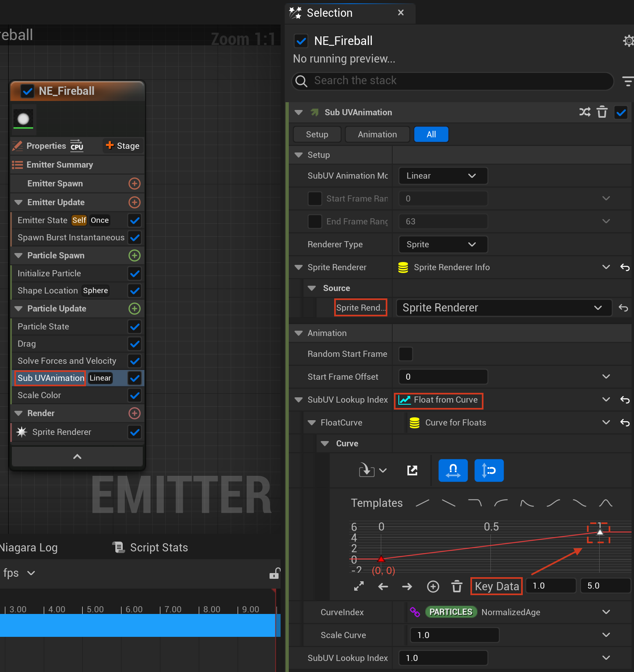The image size is (634, 672).
Task: Open the CurveIndex options chevron
Action: click(606, 612)
